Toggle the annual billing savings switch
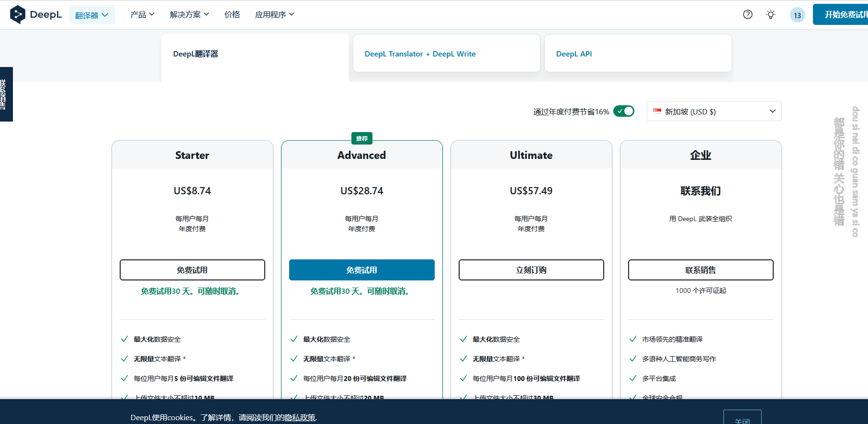Image resolution: width=868 pixels, height=424 pixels. [x=623, y=112]
